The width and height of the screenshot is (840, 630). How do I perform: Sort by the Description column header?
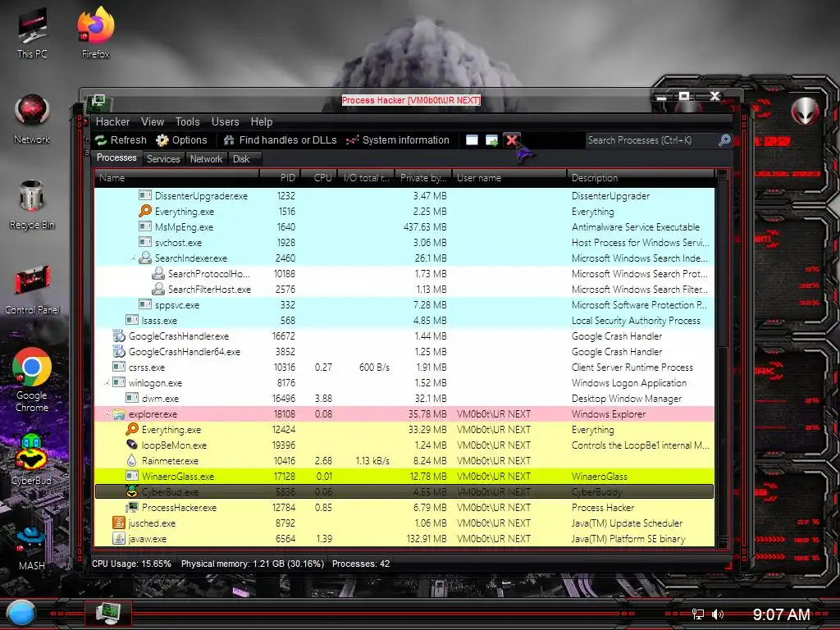(640, 178)
